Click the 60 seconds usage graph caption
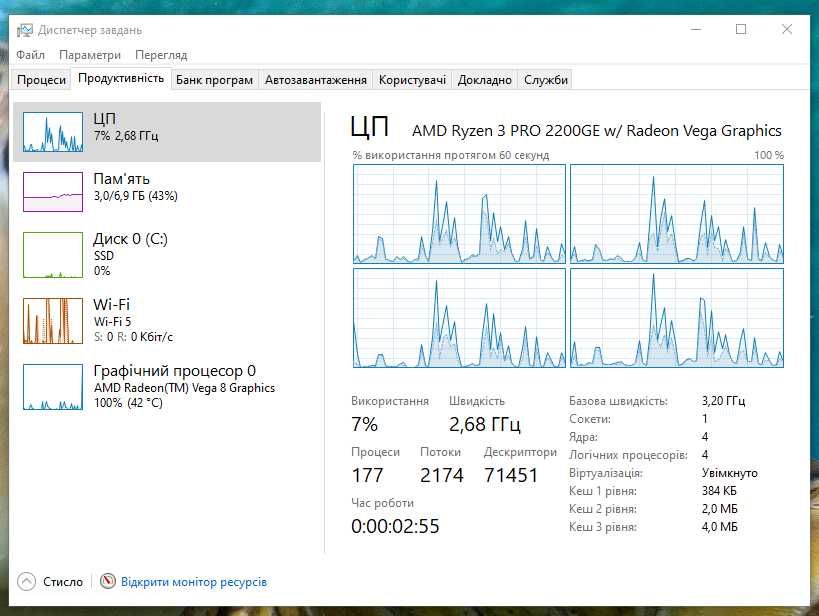The width and height of the screenshot is (819, 616). pos(451,155)
